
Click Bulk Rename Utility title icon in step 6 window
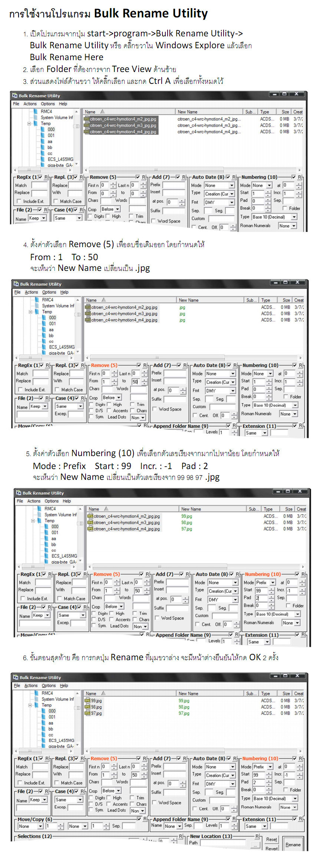[x=16, y=677]
